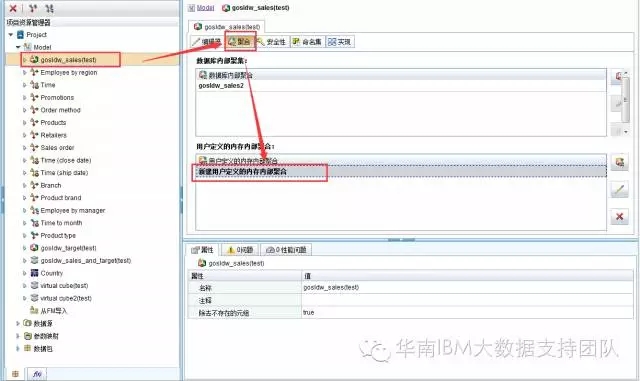Open the 0问题 issues tab
Image resolution: width=640 pixels, height=381 pixels.
pyautogui.click(x=240, y=250)
